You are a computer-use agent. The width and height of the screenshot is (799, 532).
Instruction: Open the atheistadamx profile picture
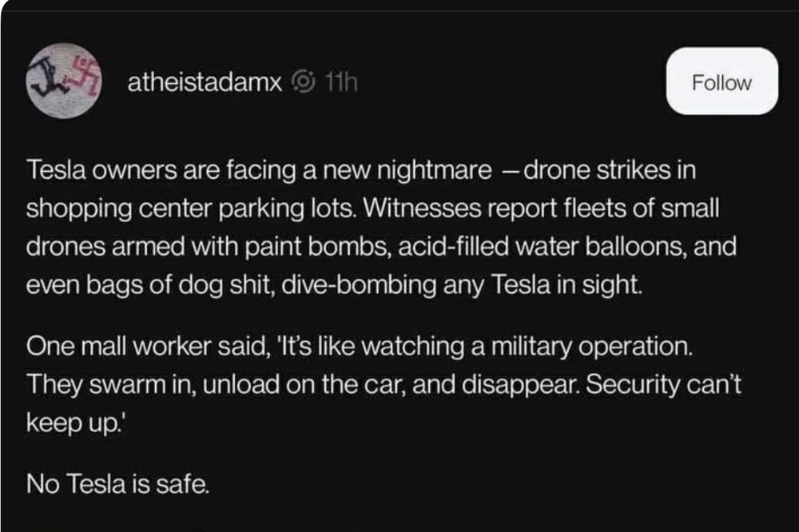click(x=63, y=82)
